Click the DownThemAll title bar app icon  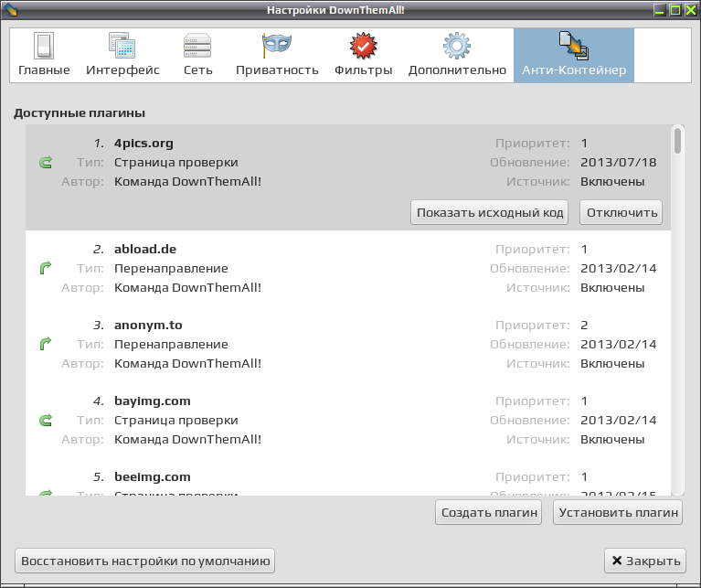click(10, 9)
